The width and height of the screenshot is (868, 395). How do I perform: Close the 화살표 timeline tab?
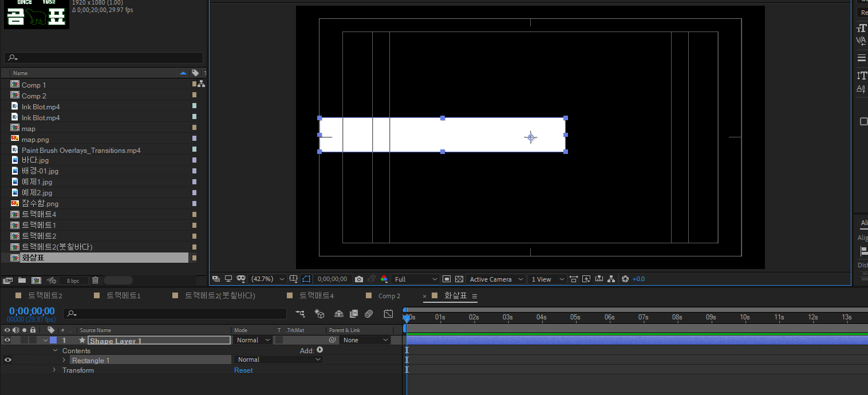[x=425, y=296]
